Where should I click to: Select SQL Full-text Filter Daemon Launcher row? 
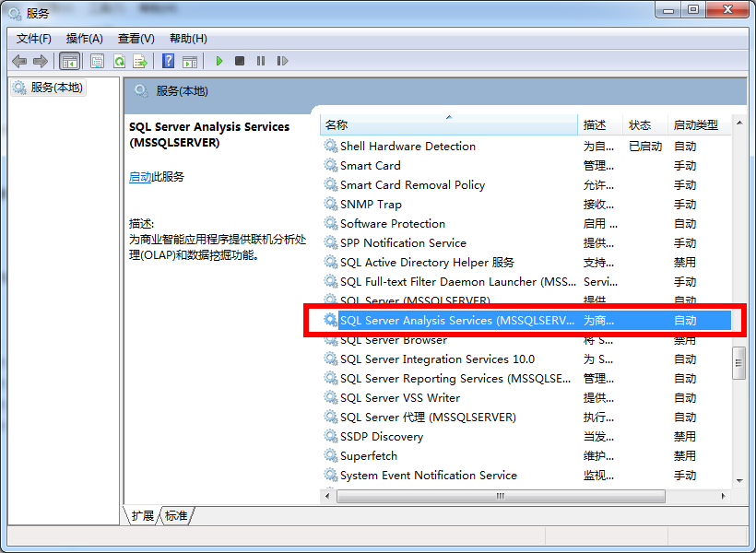point(526,281)
